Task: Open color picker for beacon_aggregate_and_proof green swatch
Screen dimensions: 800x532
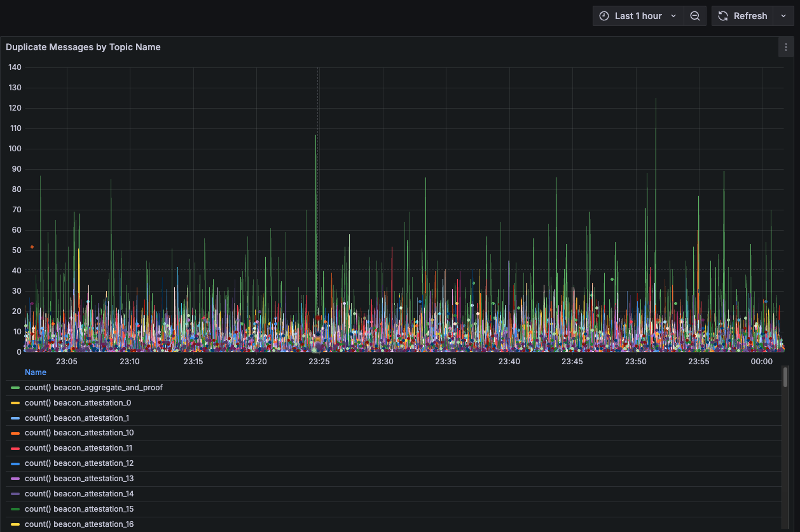Action: tap(15, 388)
